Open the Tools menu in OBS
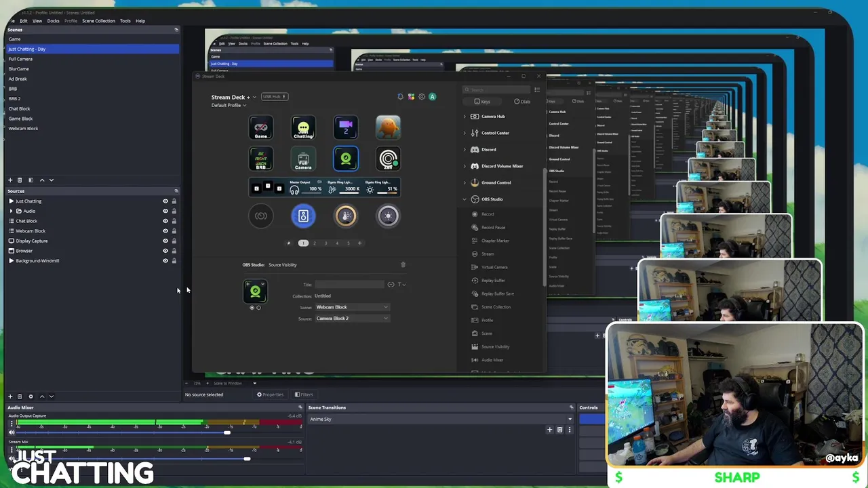This screenshot has height=488, width=868. tap(125, 21)
